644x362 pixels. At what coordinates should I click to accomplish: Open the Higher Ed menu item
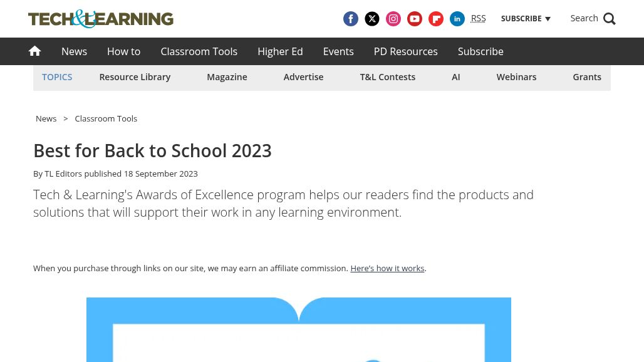pos(280,51)
